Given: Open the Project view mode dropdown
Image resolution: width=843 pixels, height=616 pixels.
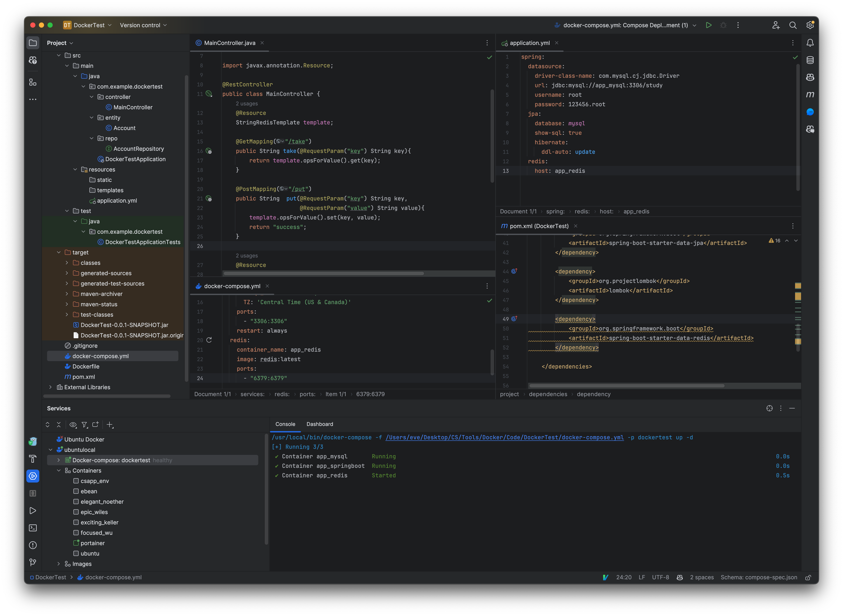Looking at the screenshot, I should 60,43.
